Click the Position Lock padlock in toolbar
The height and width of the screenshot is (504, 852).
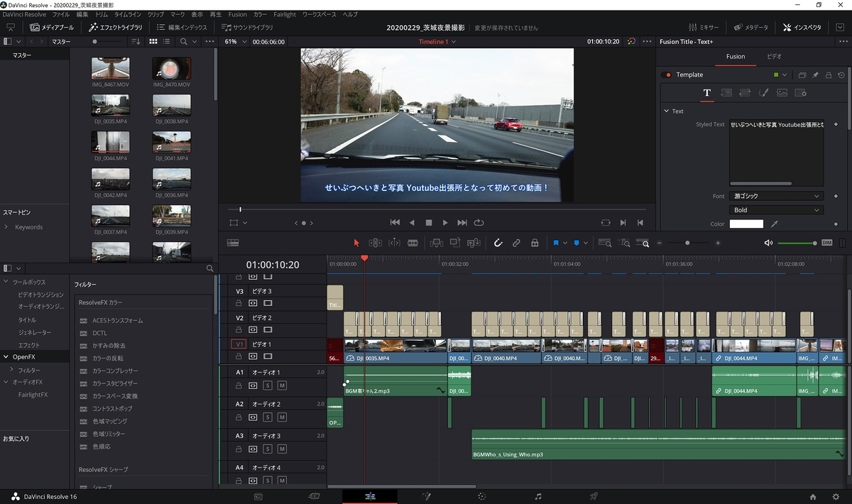pos(535,243)
